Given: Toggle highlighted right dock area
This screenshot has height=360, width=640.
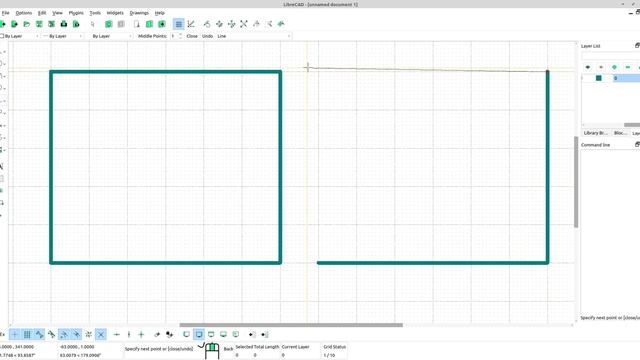Looking at the screenshot, I should [199, 335].
